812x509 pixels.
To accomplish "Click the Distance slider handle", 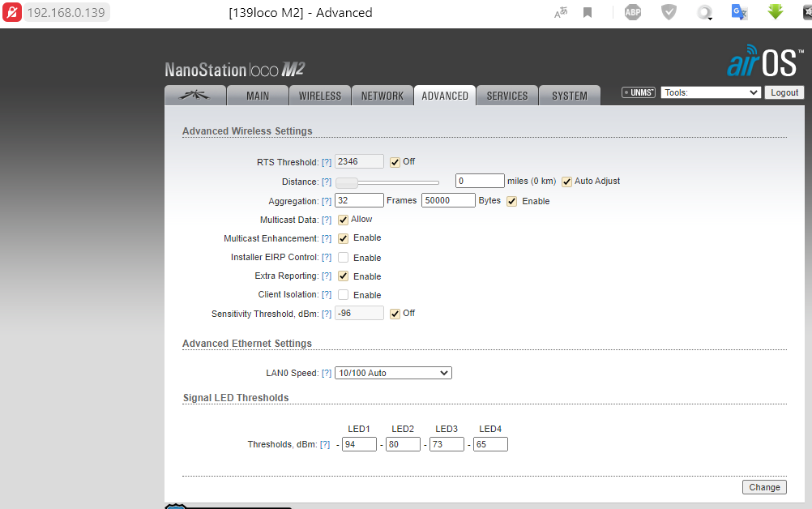I will [x=347, y=182].
